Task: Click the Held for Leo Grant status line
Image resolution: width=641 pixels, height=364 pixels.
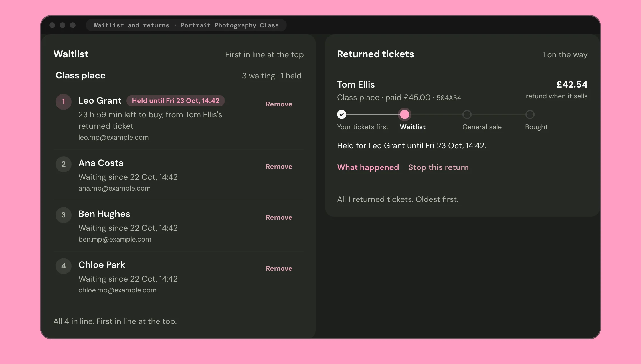Action: 411,146
